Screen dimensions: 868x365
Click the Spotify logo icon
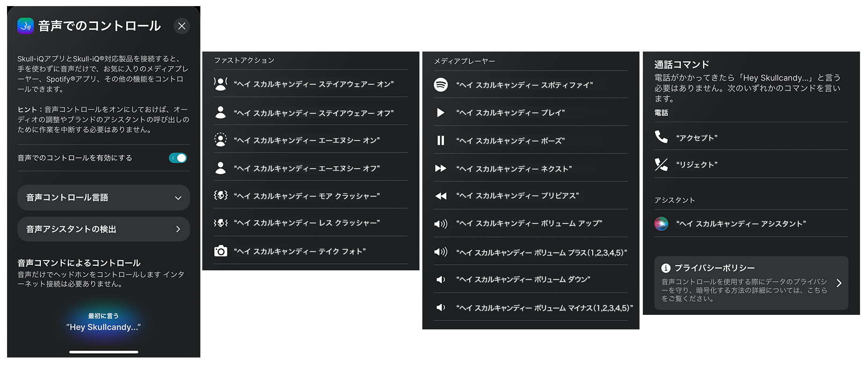coord(441,85)
